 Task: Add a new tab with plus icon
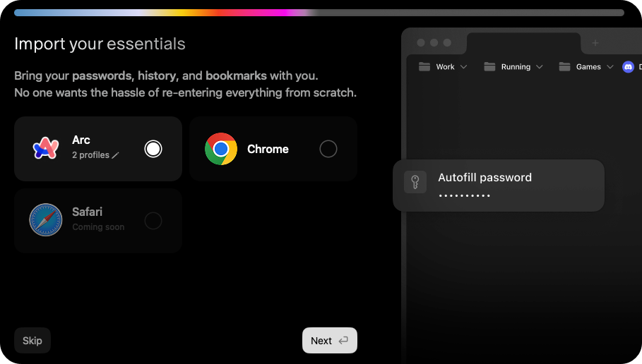coord(595,42)
